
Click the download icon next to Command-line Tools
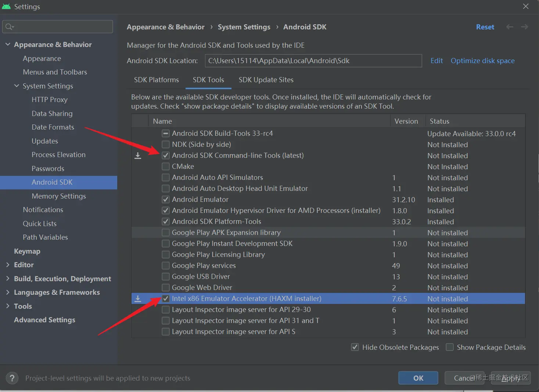(x=138, y=156)
